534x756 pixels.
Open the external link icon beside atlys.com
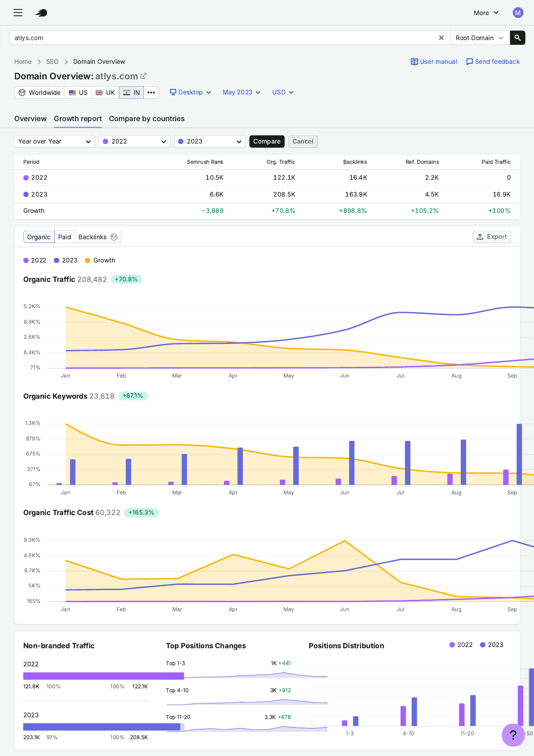click(x=144, y=76)
